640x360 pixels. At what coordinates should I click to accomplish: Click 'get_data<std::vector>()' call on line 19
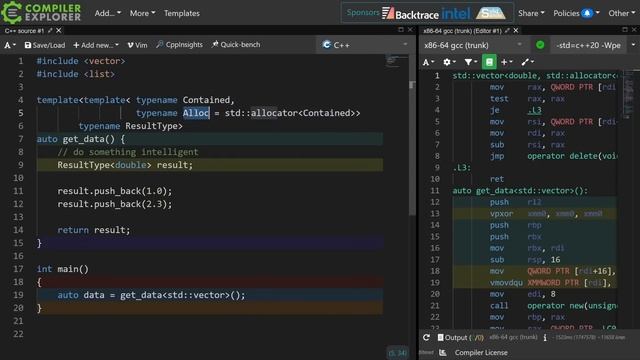[x=181, y=295]
